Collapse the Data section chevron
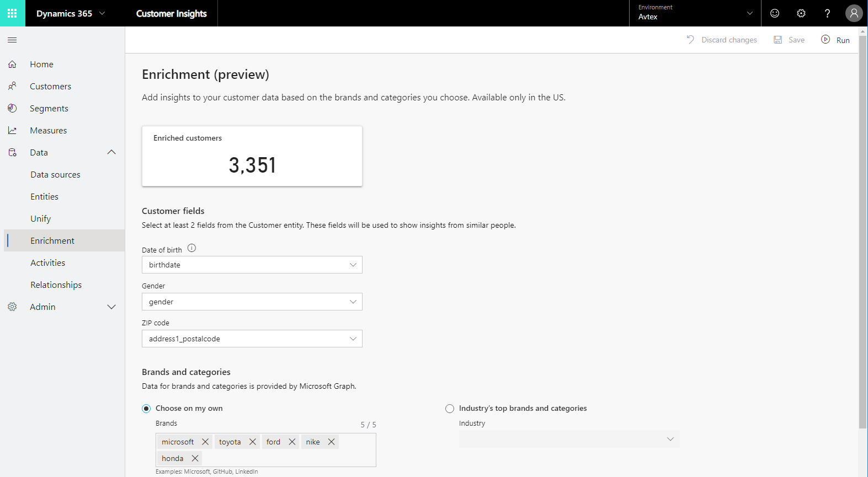The image size is (868, 477). pos(111,152)
